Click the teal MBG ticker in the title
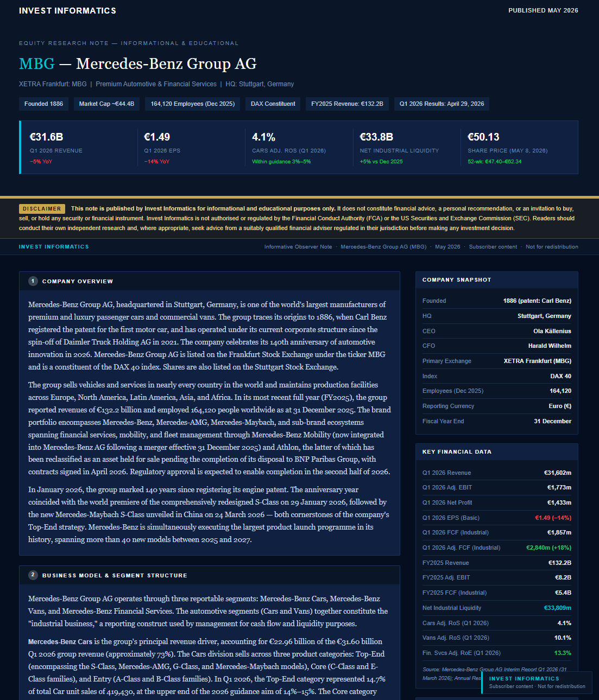The height and width of the screenshot is (700, 599). pos(37,64)
